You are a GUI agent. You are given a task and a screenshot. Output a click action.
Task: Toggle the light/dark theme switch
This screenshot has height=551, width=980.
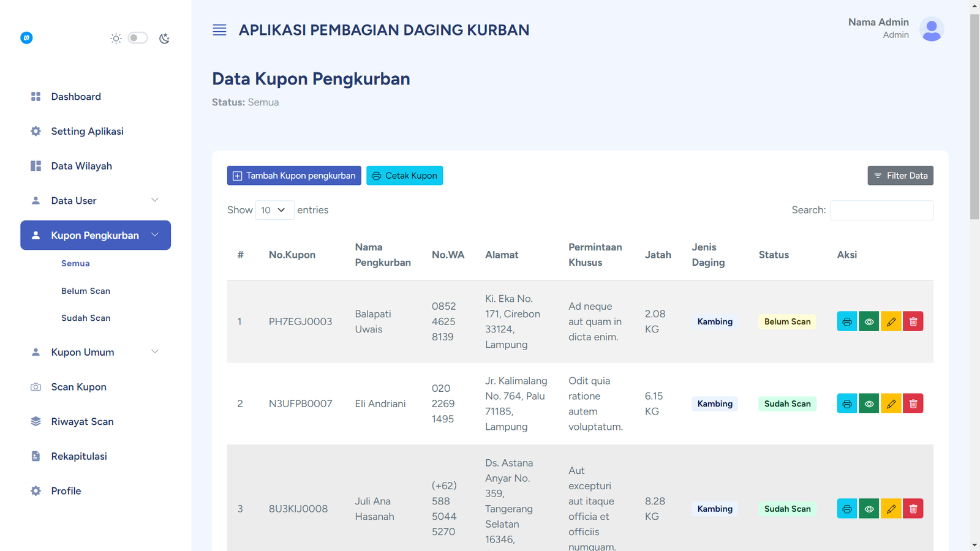[138, 38]
